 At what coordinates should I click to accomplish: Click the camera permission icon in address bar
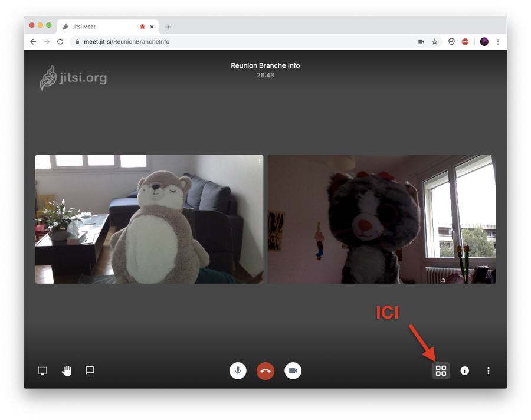point(421,42)
